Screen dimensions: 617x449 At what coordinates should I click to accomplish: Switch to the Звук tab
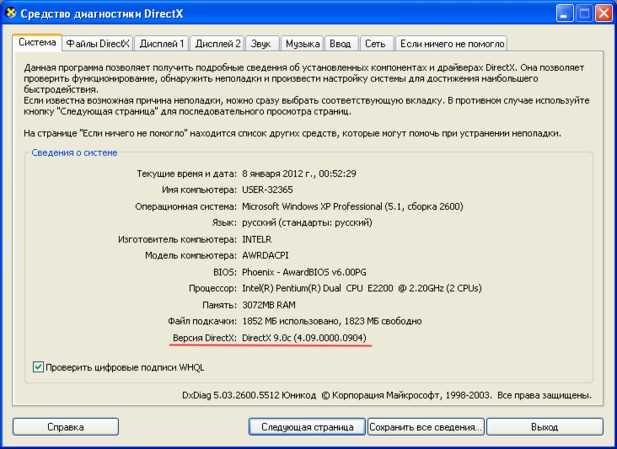(x=261, y=44)
